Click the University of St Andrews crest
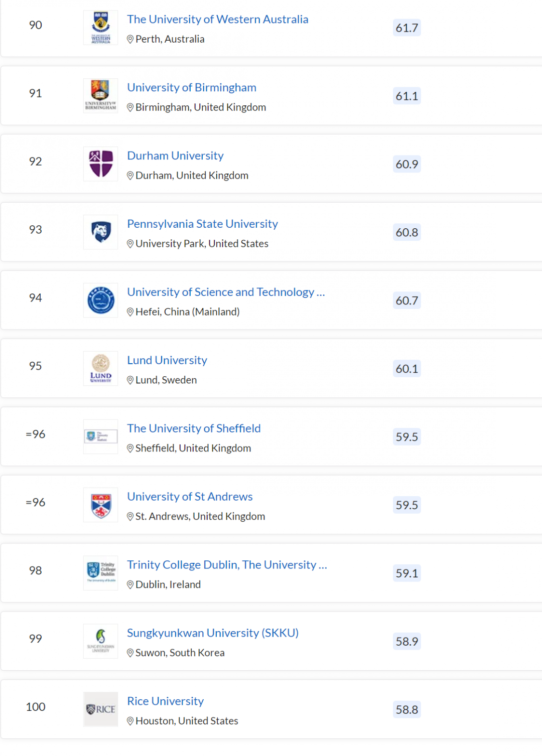The image size is (542, 756). [x=101, y=505]
